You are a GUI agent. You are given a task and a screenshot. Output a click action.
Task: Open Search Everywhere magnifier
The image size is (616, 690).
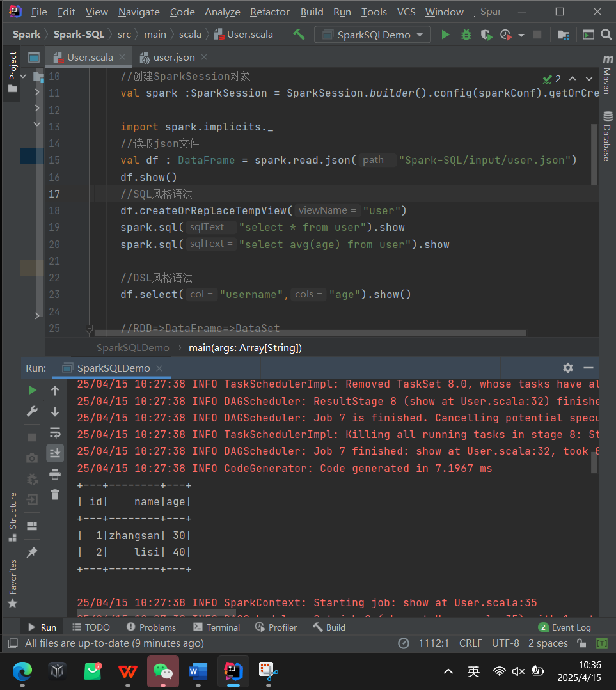(x=606, y=35)
